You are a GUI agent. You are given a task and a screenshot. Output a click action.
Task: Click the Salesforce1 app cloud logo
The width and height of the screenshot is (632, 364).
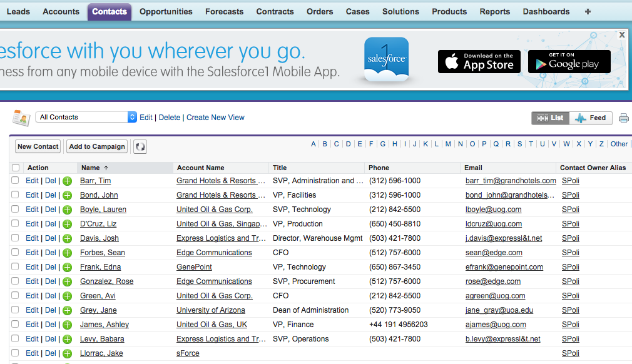coord(386,59)
